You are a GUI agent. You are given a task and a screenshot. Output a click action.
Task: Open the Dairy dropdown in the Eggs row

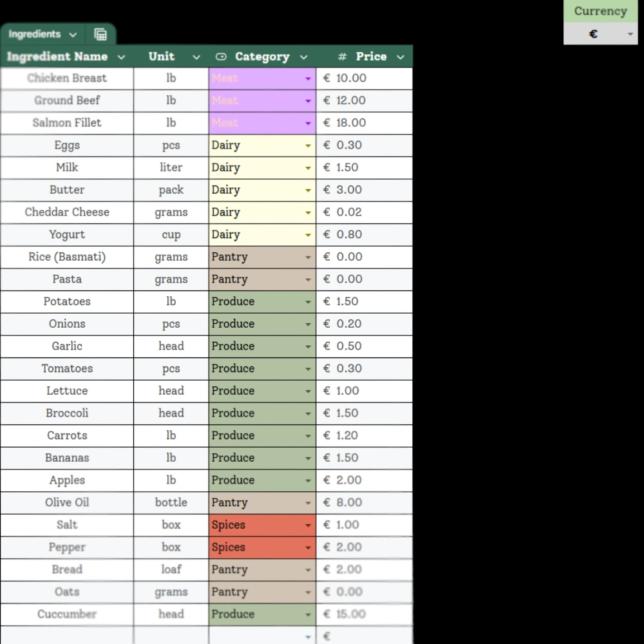click(x=307, y=146)
